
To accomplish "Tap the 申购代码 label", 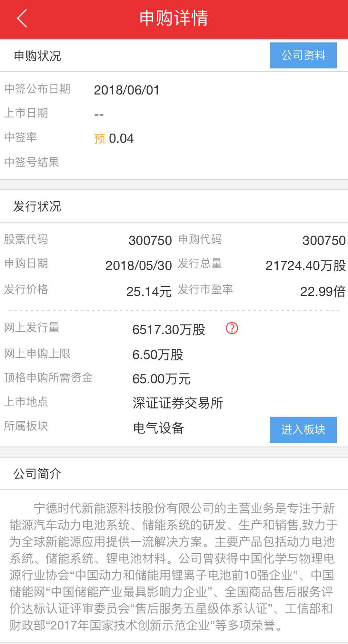I will pos(200,239).
